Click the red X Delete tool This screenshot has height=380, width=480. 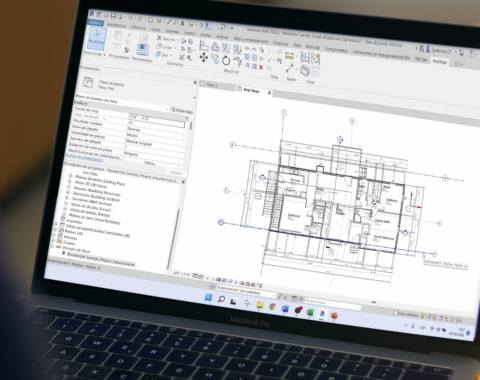(261, 67)
